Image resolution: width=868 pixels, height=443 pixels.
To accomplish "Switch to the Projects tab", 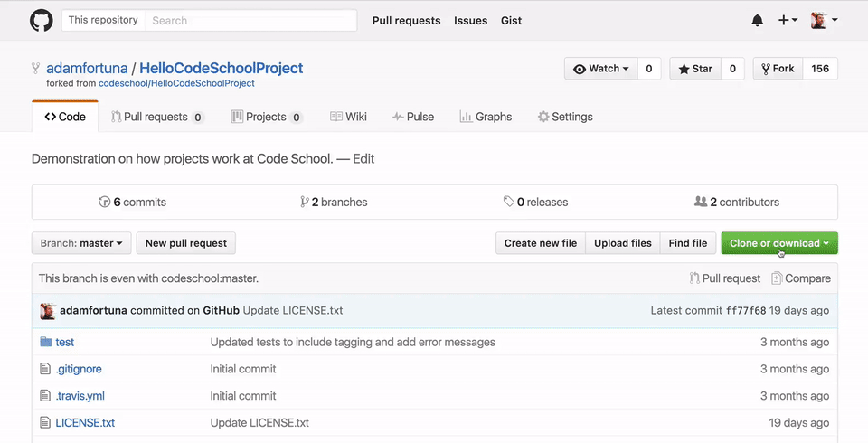I will click(x=267, y=117).
